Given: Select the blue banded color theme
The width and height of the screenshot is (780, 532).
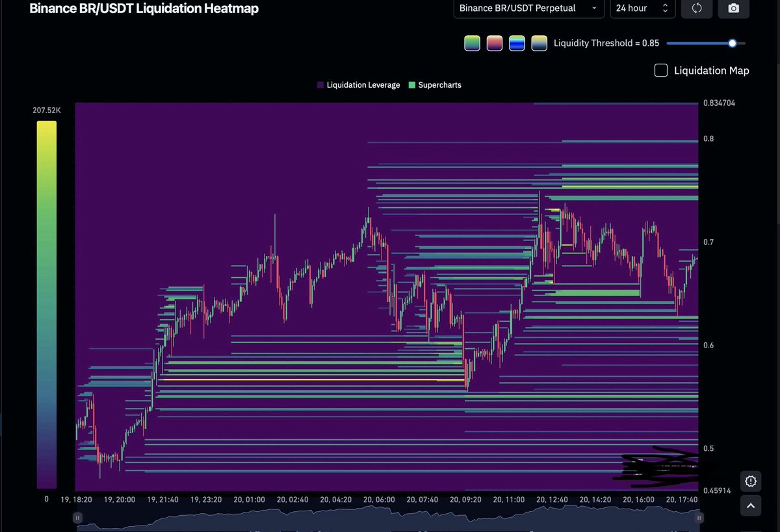Looking at the screenshot, I should point(517,44).
